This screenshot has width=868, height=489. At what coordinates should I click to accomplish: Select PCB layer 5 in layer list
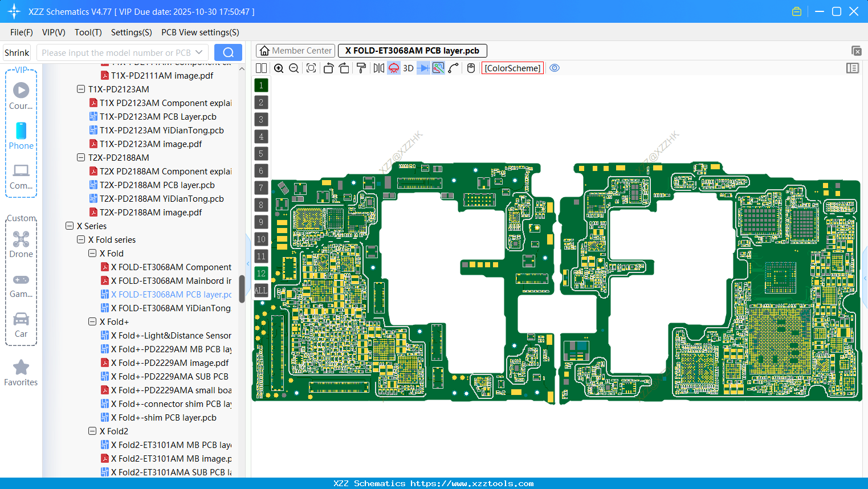(261, 153)
